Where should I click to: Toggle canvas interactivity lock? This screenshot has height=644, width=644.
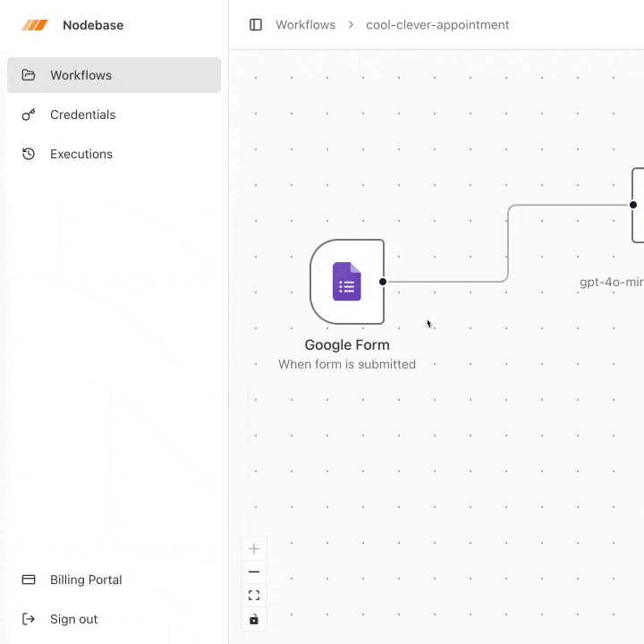click(x=254, y=619)
